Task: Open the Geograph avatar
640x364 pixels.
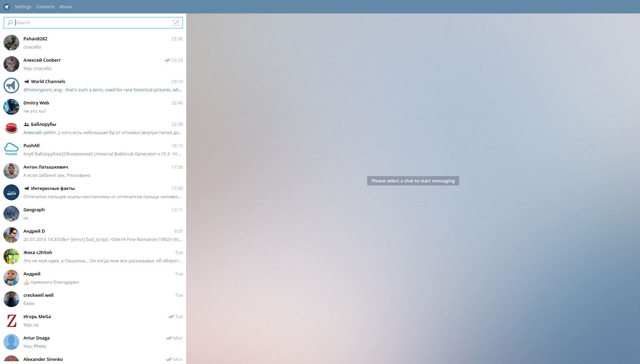Action: pos(11,214)
